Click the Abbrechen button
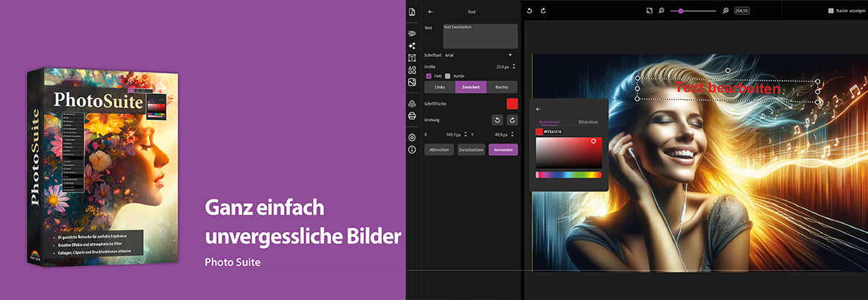Screen dimensions: 868x300 tap(438, 150)
